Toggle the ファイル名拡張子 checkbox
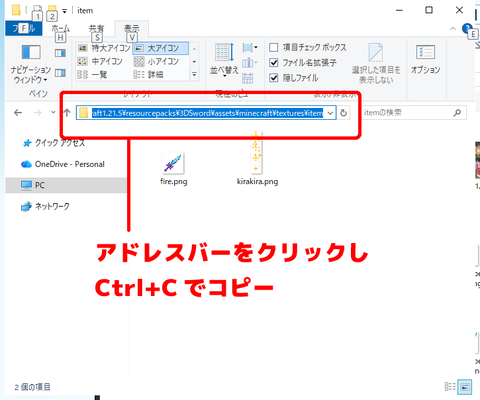Image resolution: width=480 pixels, height=400 pixels. (x=274, y=63)
